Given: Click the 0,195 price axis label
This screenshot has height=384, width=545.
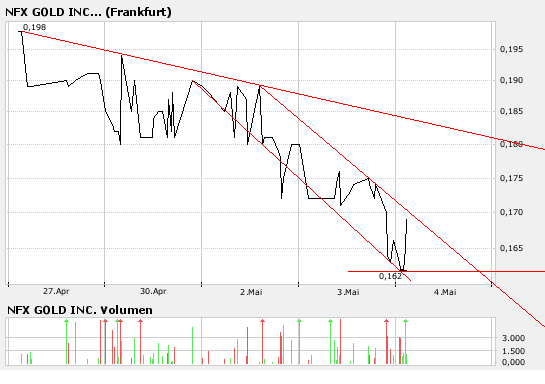Looking at the screenshot, I should pos(511,49).
